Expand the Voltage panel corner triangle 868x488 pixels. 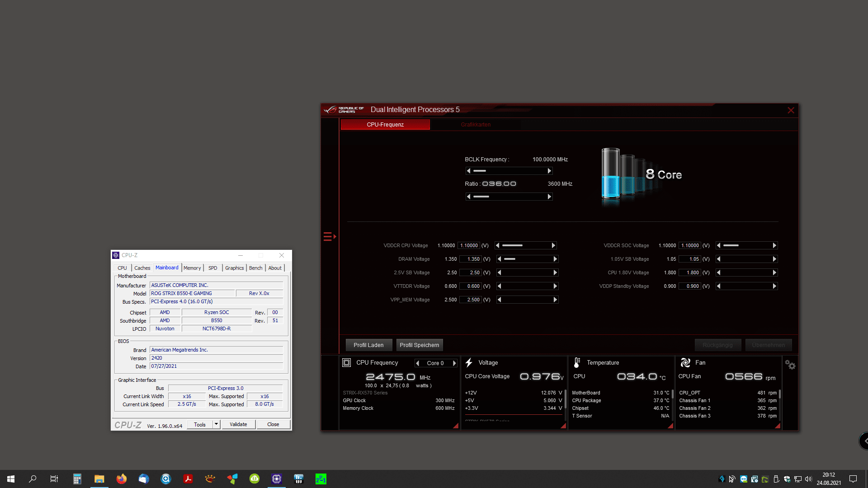click(x=563, y=426)
